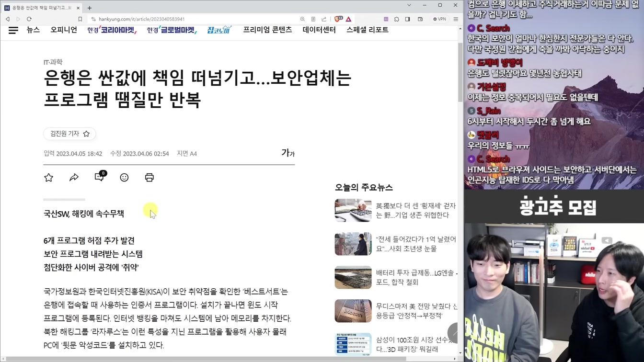Open the 英獨보다 더 센 '횡재세' headline
Screen dimensions: 644x362
(x=416, y=210)
